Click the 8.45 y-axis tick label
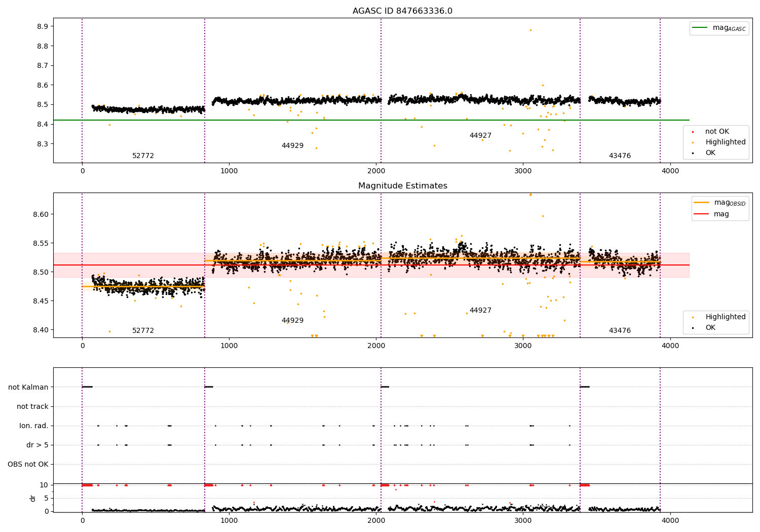 pos(40,301)
